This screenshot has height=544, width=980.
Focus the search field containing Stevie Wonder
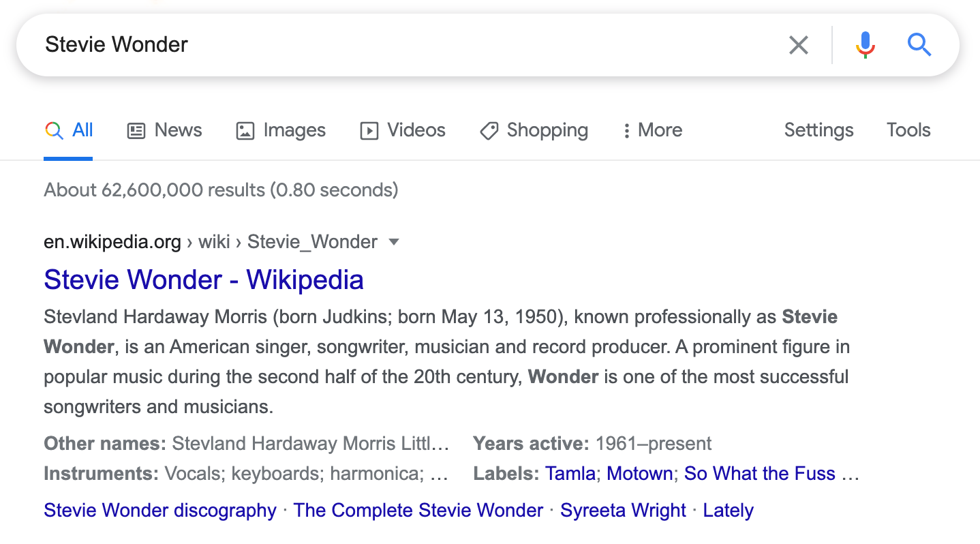(409, 45)
